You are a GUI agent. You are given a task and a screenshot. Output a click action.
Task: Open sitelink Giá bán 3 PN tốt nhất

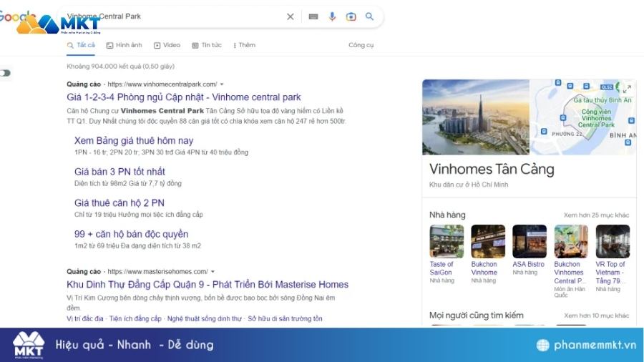[x=119, y=172]
